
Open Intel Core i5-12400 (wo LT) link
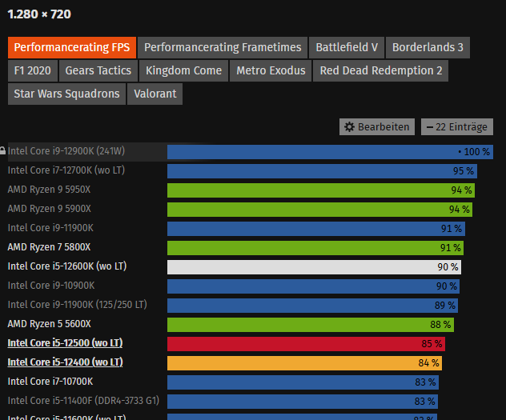(65, 362)
